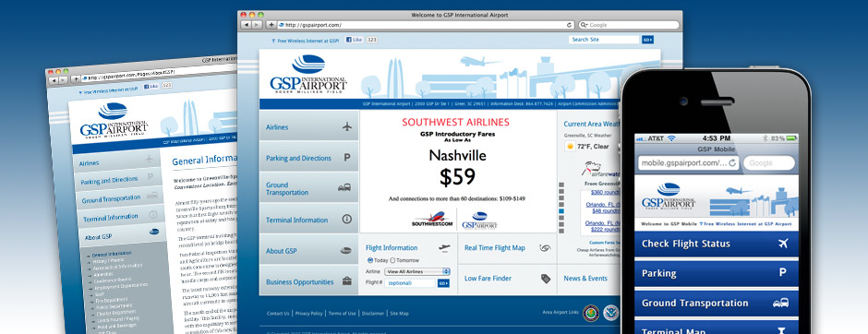Click the highlighted blue slide indicator square

[561, 211]
